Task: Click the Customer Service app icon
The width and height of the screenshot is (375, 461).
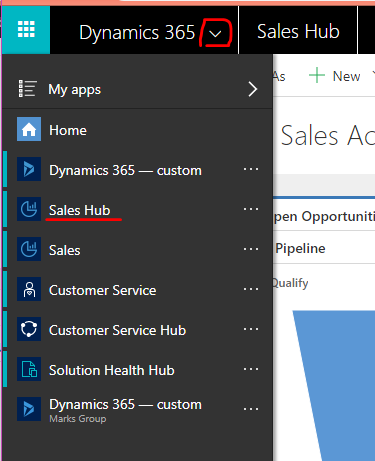Action: pyautogui.click(x=29, y=289)
